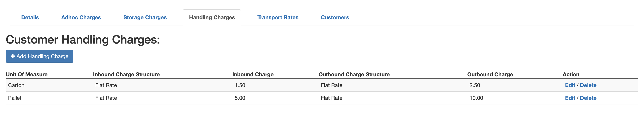Open the Adhoc Charges tab
This screenshot has height=126, width=644.
click(x=81, y=17)
